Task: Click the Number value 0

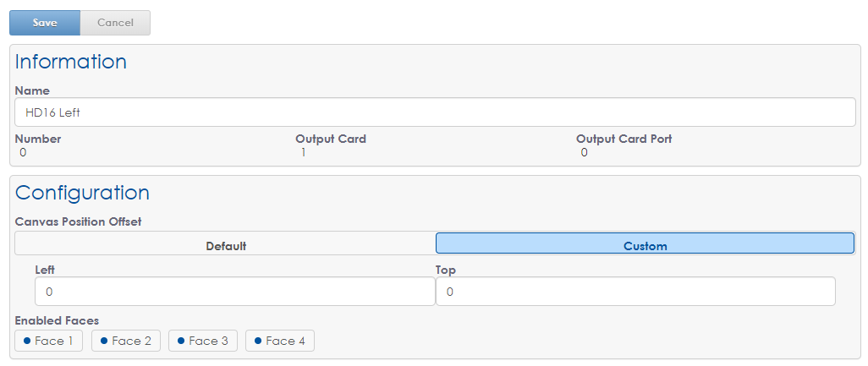Action: coord(23,153)
